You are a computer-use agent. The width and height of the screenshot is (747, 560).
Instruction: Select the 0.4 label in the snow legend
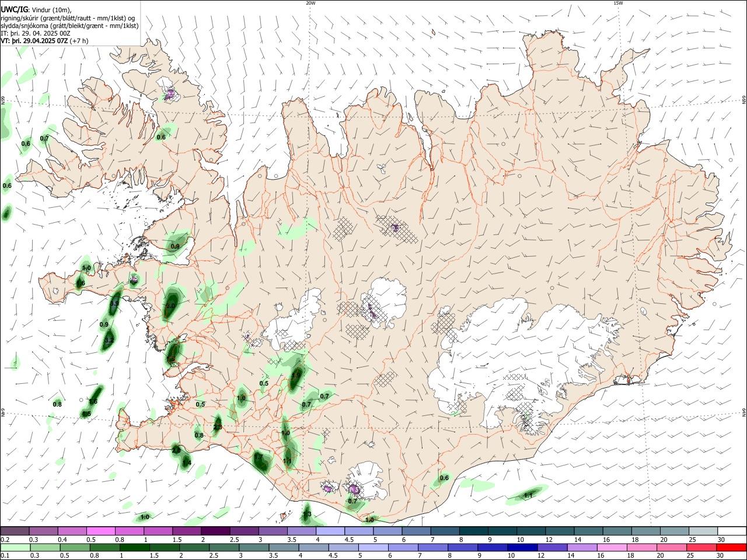tap(62, 540)
